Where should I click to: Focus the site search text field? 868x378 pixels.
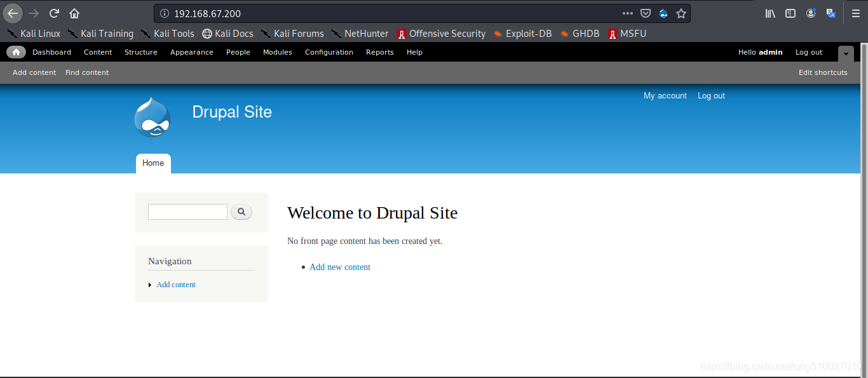(x=187, y=212)
